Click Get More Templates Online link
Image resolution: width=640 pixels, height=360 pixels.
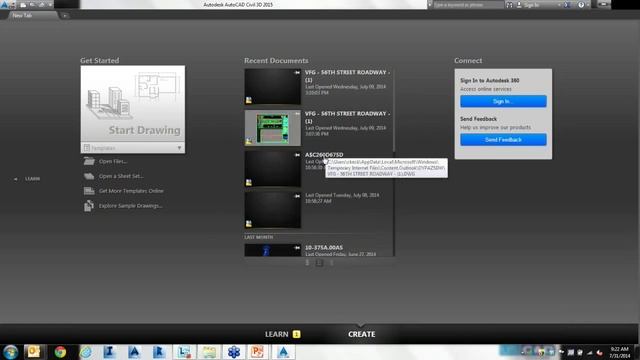(131, 191)
